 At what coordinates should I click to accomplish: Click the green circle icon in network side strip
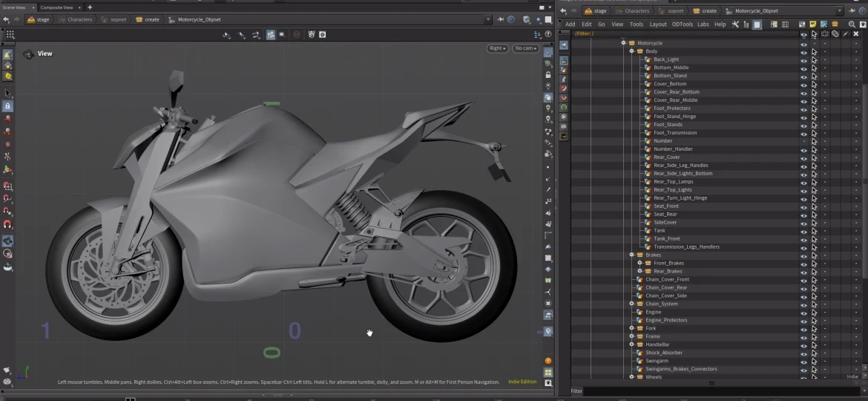[564, 108]
